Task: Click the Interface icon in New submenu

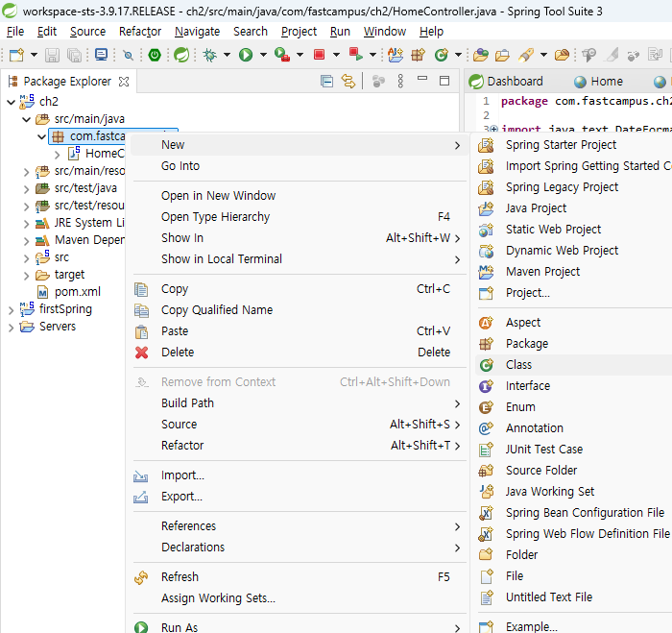Action: (x=486, y=386)
